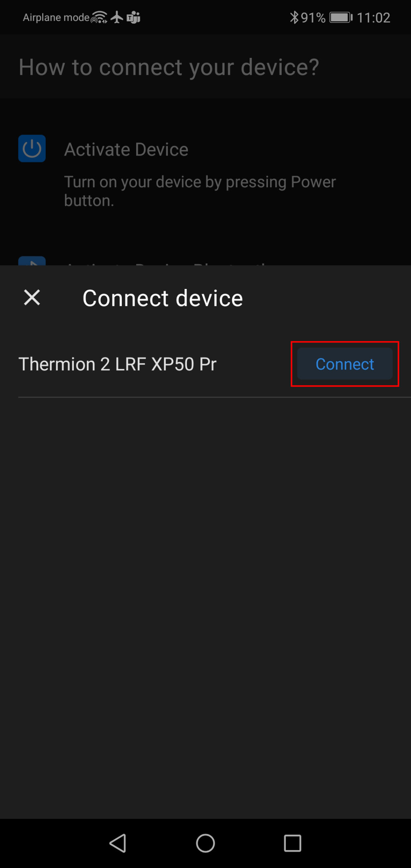The image size is (411, 868).
Task: Tap the 11:02 clock in status bar
Action: pos(374,18)
